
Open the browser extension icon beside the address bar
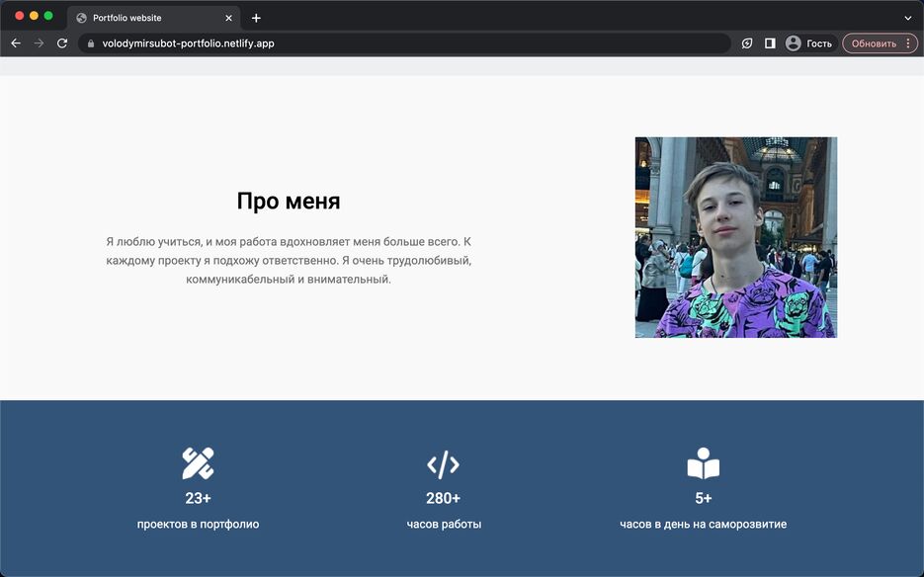pos(745,42)
